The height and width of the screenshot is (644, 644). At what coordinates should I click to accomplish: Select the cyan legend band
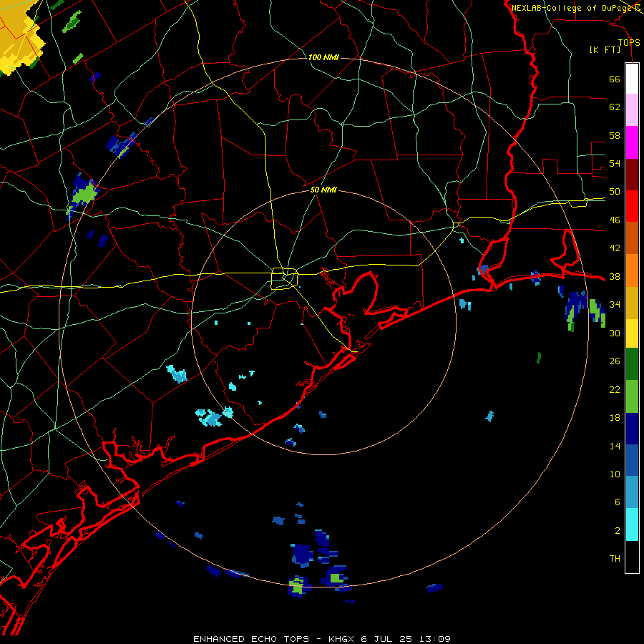click(632, 525)
